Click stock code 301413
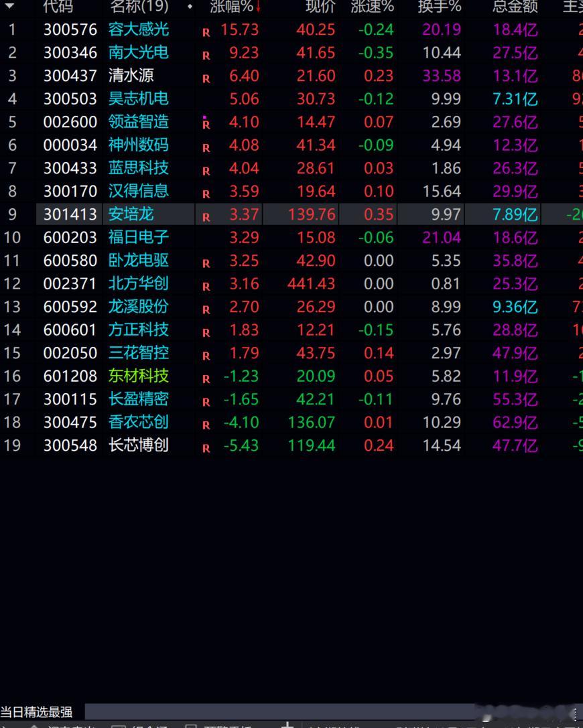Image resolution: width=583 pixels, height=728 pixels. coord(70,214)
